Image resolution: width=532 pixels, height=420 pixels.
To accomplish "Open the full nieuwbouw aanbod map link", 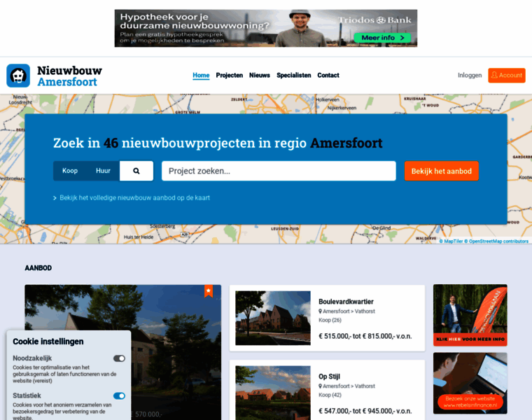I will click(x=134, y=198).
